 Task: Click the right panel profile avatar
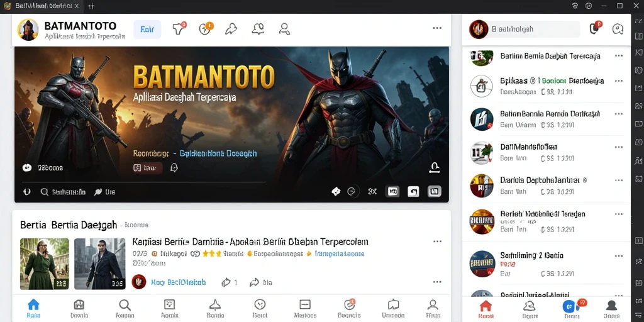click(479, 30)
